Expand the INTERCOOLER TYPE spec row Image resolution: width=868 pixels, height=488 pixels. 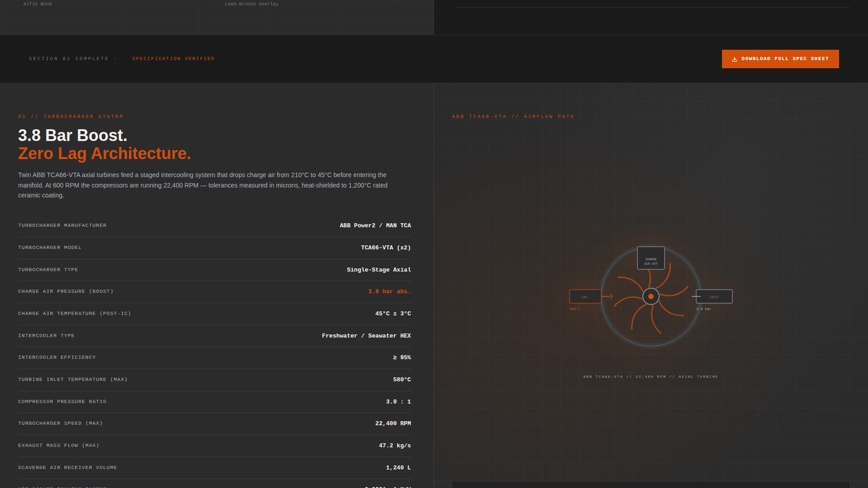coord(214,335)
